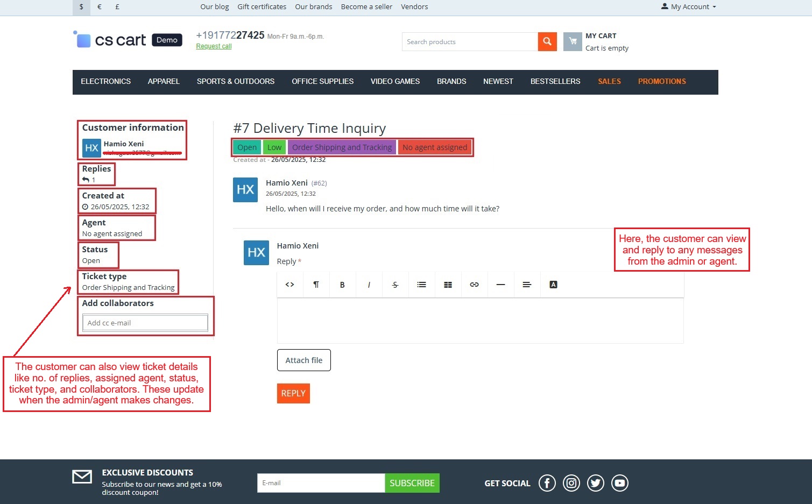
Task: Click the Add cc e-mail field
Action: coord(145,323)
